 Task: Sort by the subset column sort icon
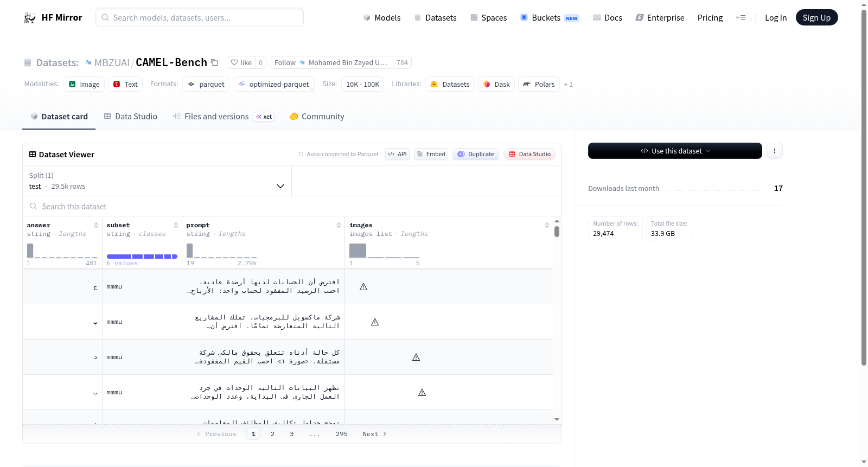176,225
